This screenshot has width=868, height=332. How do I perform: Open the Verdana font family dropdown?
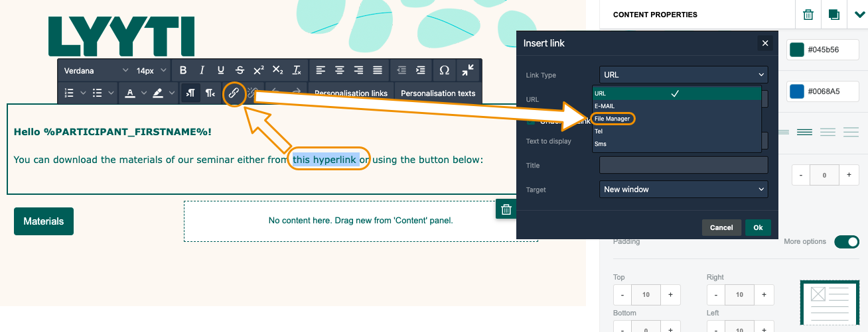tap(96, 70)
